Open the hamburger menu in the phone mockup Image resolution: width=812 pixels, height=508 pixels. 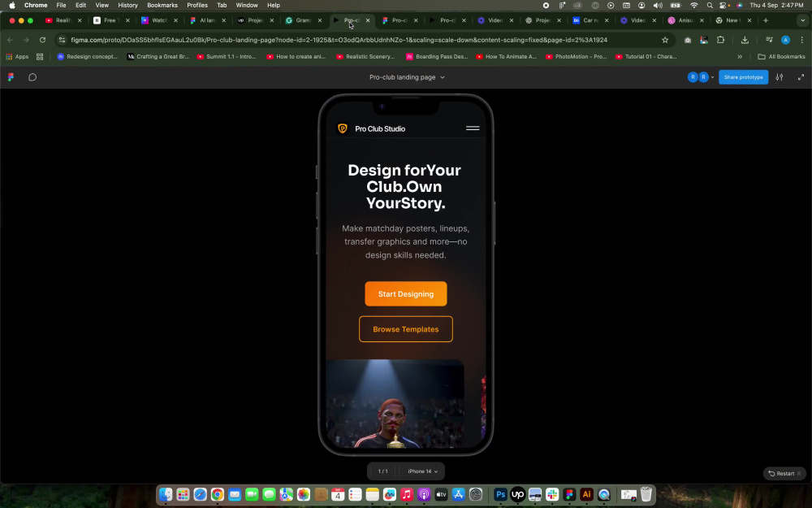pos(473,128)
